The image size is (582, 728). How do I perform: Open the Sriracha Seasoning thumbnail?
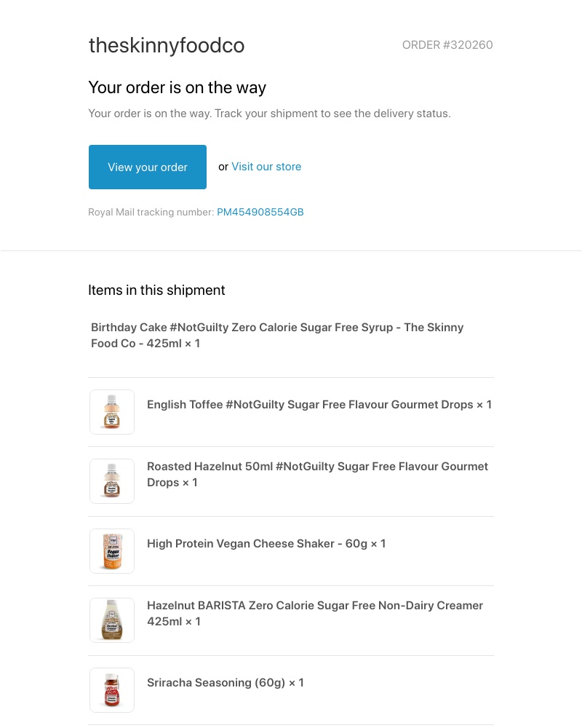point(111,689)
